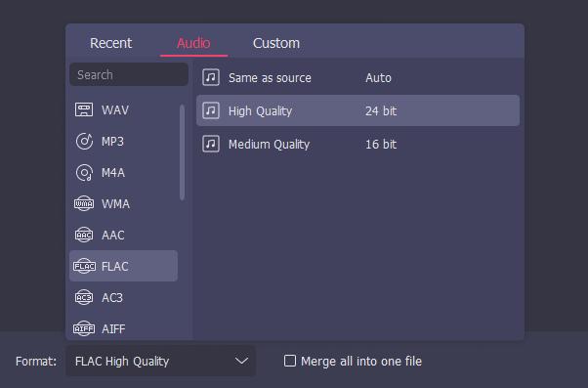Select the FLAC label

tap(114, 266)
